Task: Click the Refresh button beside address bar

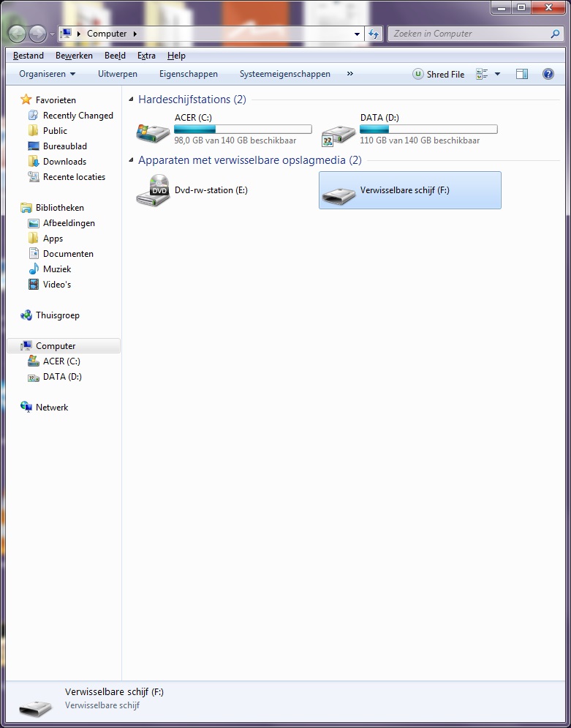Action: (374, 34)
